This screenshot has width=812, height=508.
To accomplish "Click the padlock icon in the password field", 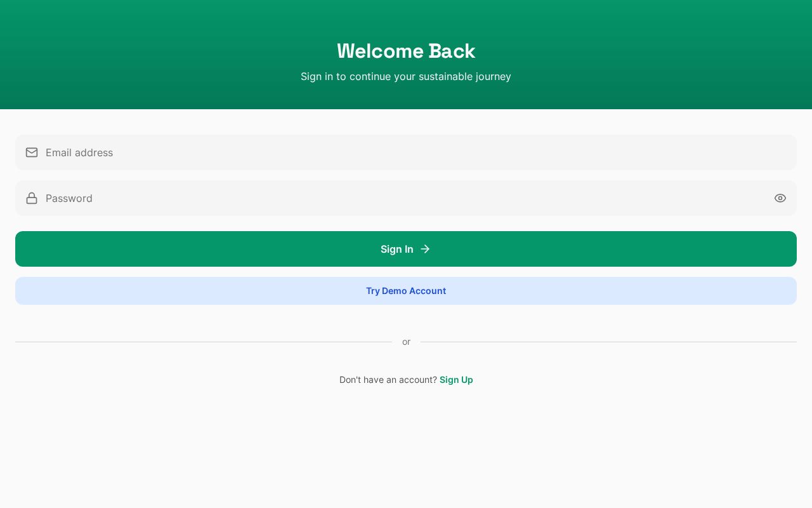I will click(32, 198).
